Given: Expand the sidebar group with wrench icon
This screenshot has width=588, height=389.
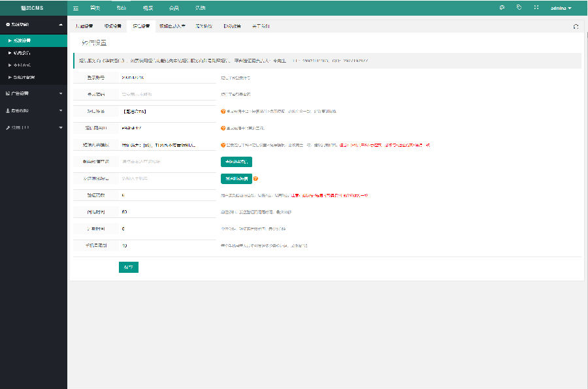Looking at the screenshot, I should coord(33,127).
